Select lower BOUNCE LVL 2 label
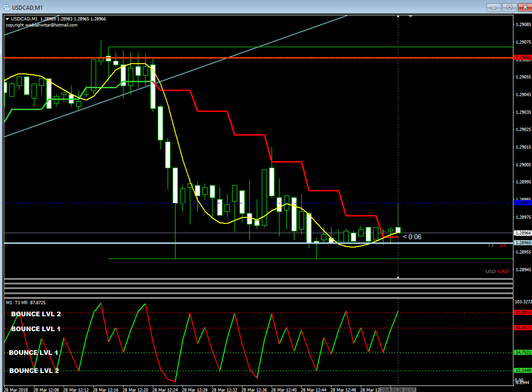532x392 pixels. pyautogui.click(x=34, y=371)
